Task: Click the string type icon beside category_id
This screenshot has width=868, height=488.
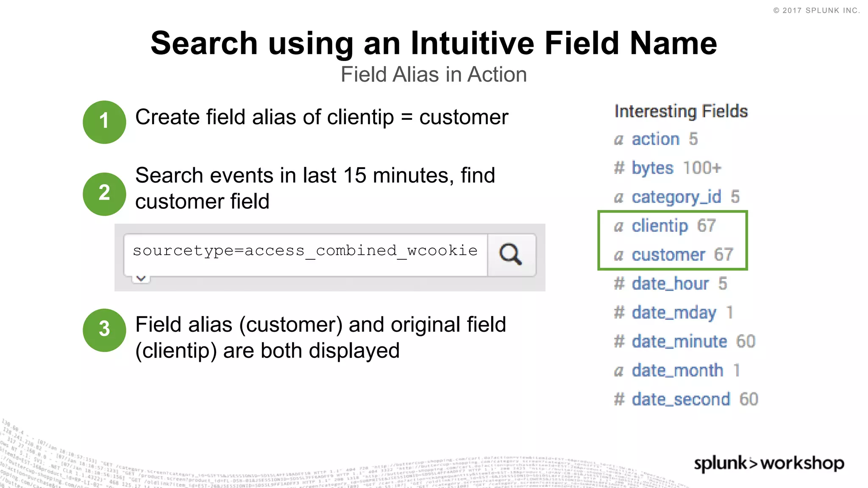Action: [619, 197]
